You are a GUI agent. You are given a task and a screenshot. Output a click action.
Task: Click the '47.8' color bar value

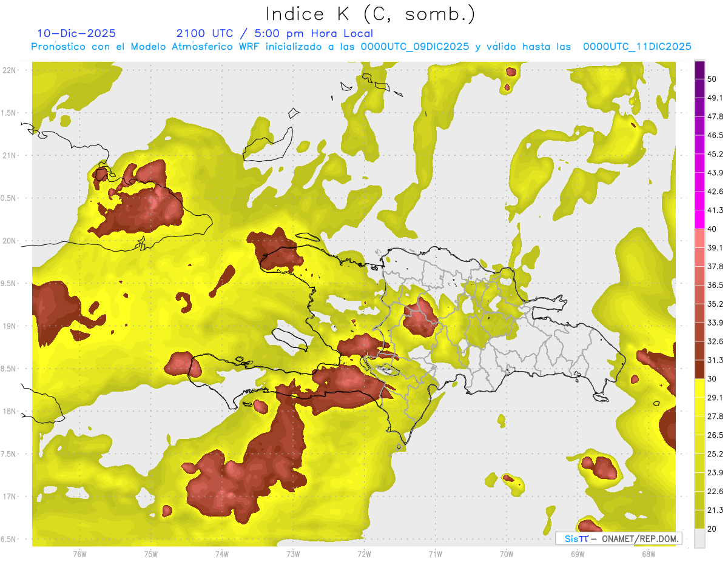(x=715, y=116)
